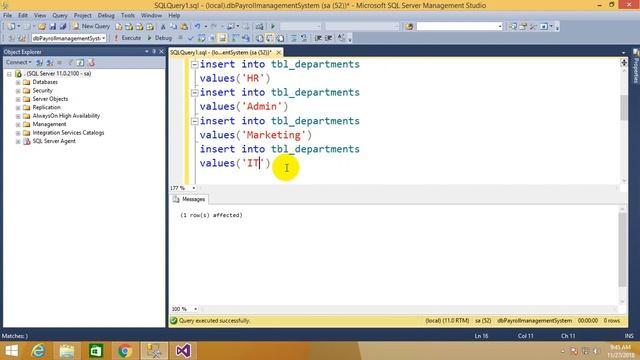The height and width of the screenshot is (360, 640).
Task: Click the Find in Files icon
Action: click(x=409, y=27)
